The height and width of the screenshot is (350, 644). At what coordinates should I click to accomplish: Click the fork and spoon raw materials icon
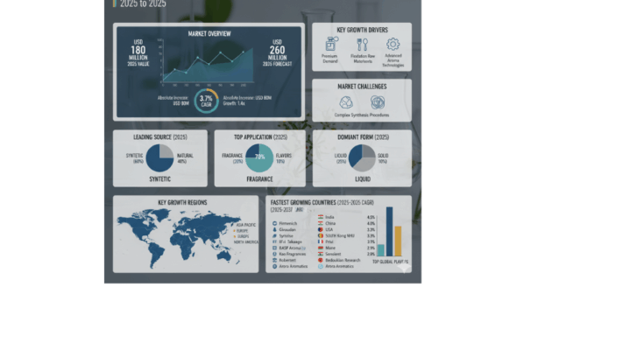click(362, 45)
